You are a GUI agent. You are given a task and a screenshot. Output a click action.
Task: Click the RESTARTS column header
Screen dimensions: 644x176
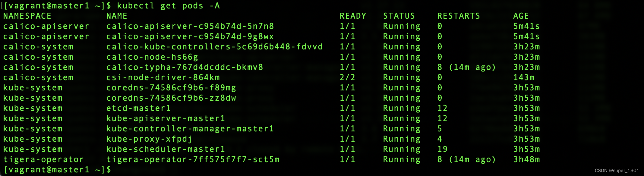click(459, 16)
